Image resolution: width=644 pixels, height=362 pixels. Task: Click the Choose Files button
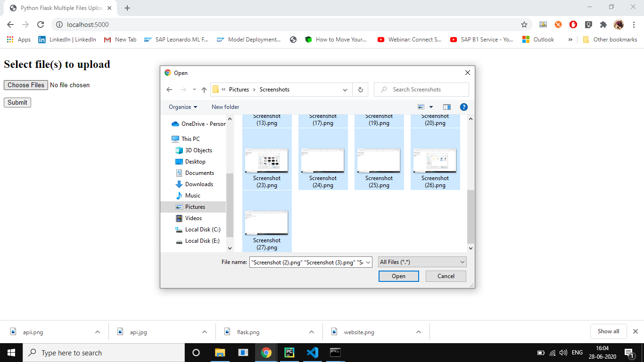click(x=26, y=85)
